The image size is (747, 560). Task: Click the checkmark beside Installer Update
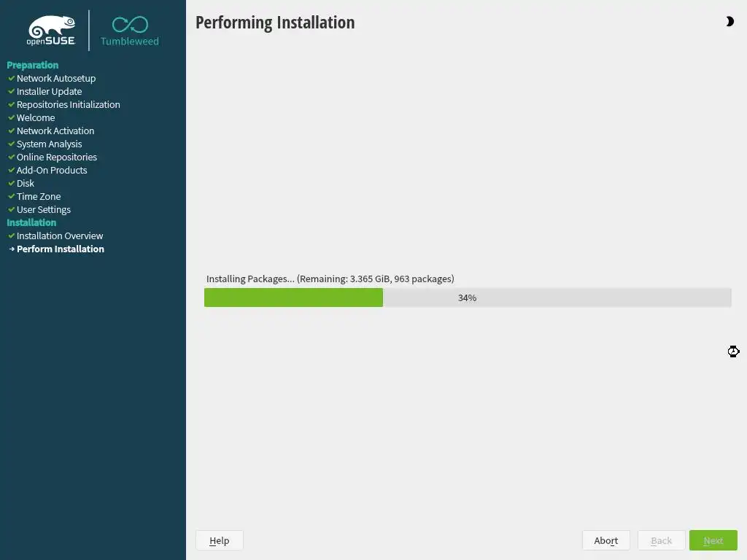coord(12,91)
